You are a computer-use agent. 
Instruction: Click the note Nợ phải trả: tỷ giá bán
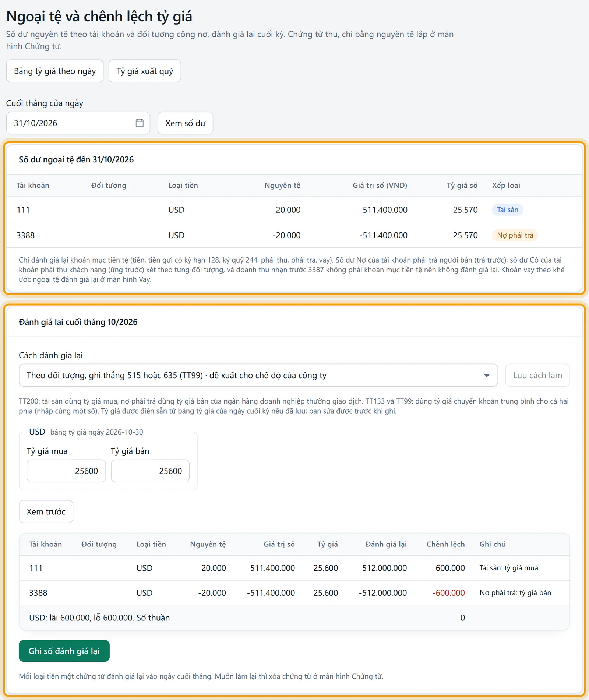[515, 593]
